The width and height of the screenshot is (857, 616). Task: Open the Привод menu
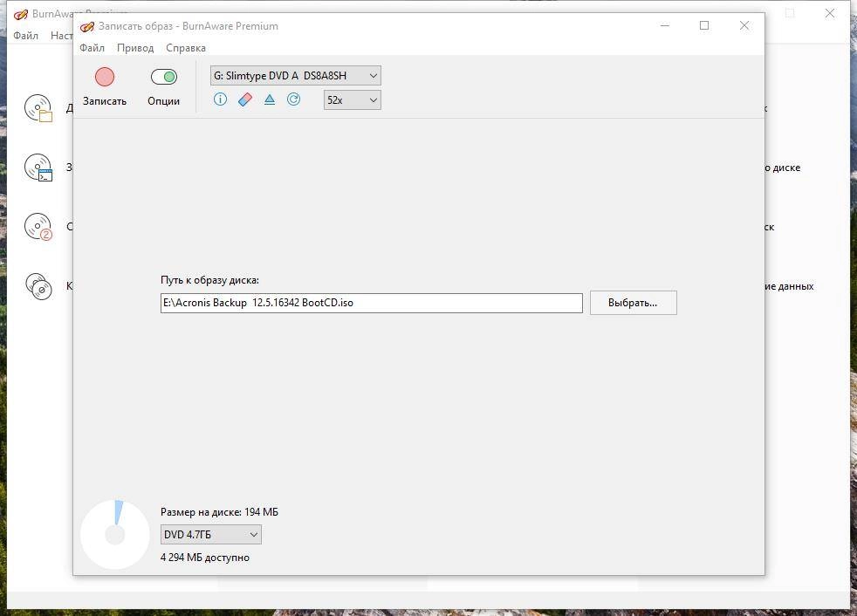click(x=135, y=48)
